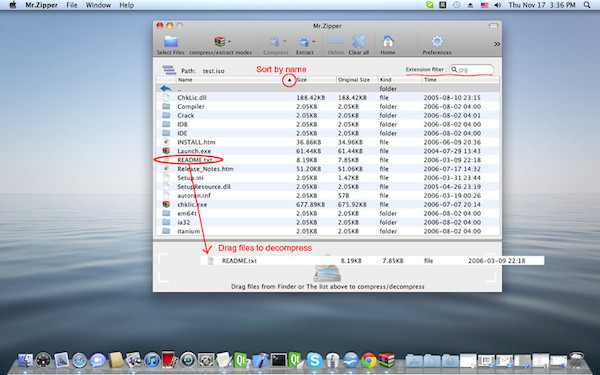Open the Trash in the Dock
This screenshot has height=375, width=600.
click(x=577, y=360)
